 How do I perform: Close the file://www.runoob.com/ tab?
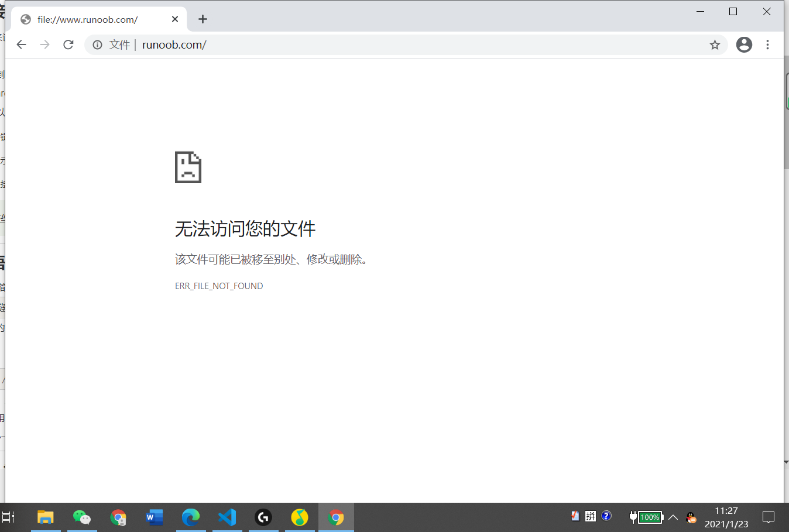[175, 19]
